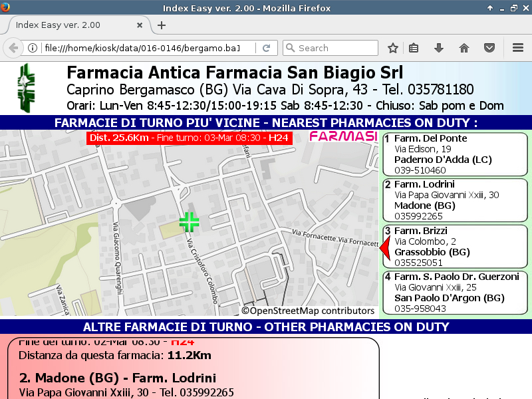This screenshot has height=399, width=532.
Task: Open the bookmarks list icon
Action: [414, 48]
